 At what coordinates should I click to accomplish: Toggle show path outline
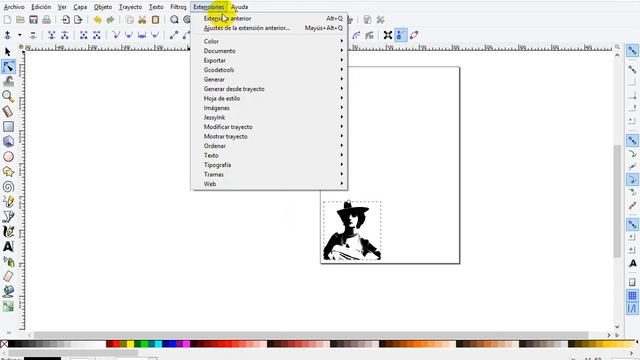[414, 35]
